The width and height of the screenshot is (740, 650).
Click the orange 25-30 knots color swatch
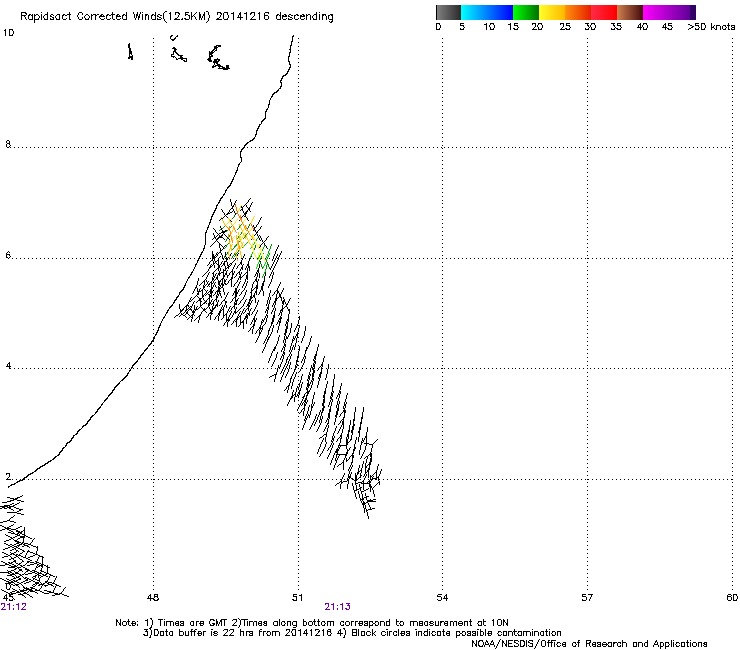578,12
